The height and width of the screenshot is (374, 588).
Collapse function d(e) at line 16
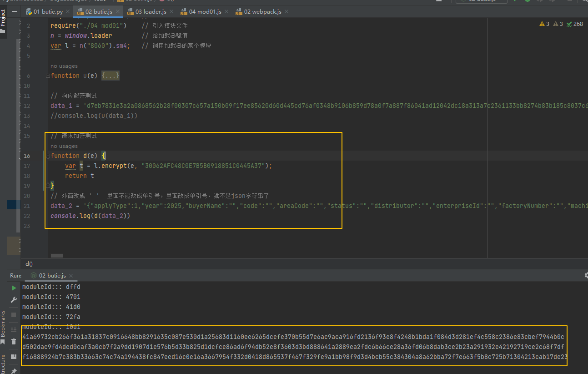click(x=48, y=156)
